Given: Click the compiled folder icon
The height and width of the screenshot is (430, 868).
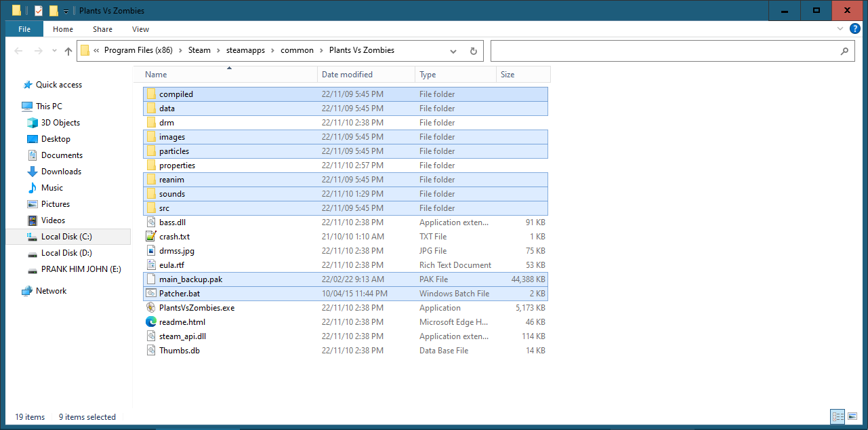Looking at the screenshot, I should click(x=152, y=94).
